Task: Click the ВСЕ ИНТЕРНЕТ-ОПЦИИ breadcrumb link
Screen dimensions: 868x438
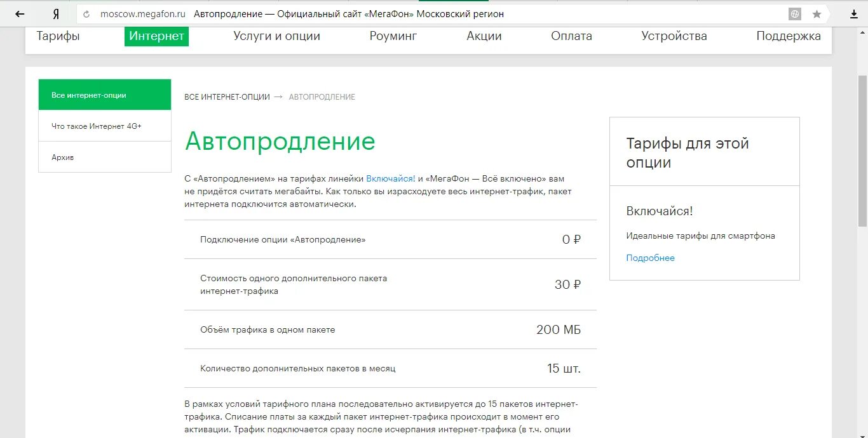Action: [x=227, y=97]
